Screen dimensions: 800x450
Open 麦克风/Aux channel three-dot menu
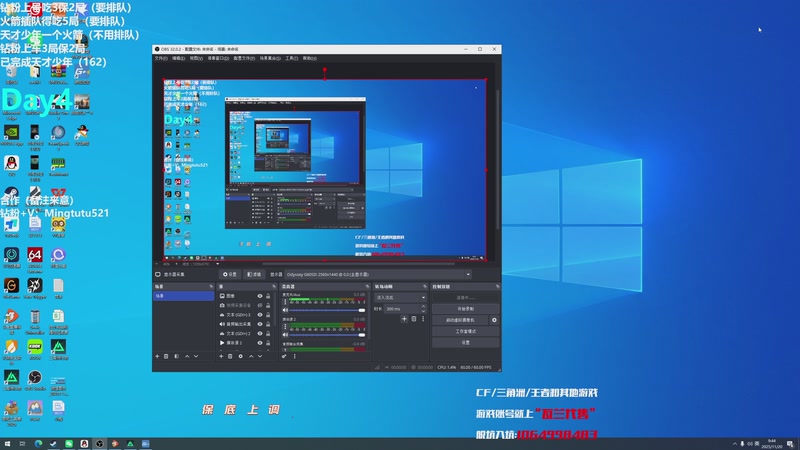(285, 302)
